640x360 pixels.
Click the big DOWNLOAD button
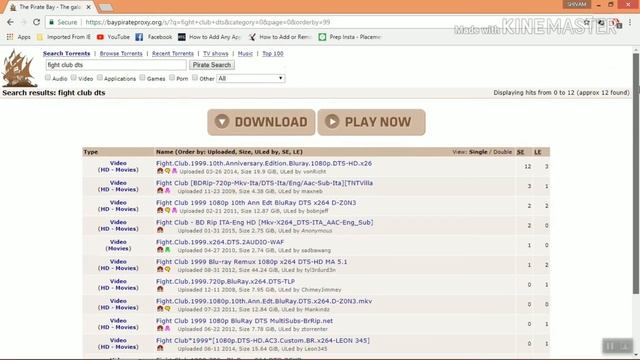coord(261,122)
